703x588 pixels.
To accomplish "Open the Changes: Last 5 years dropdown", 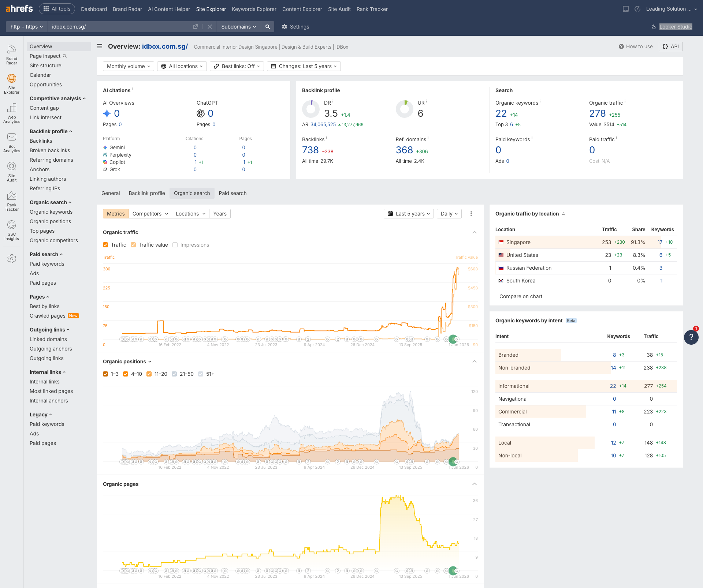I will (304, 66).
